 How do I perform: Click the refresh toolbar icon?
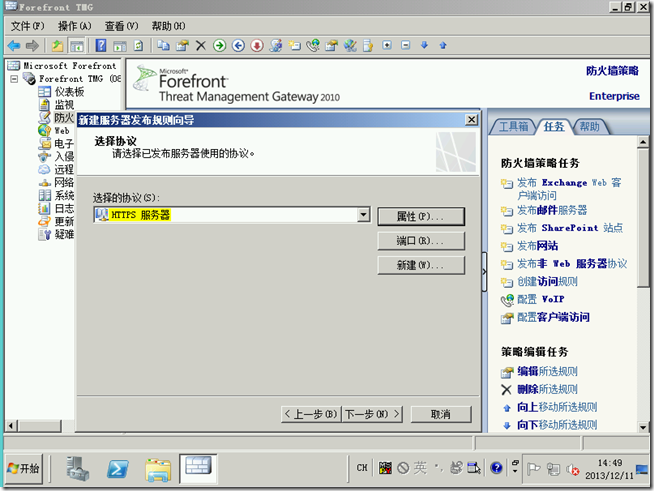coord(138,45)
